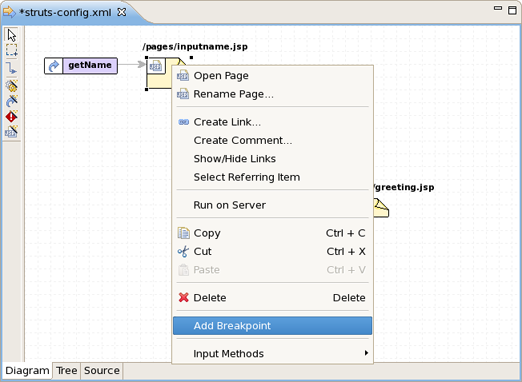The width and height of the screenshot is (522, 382).
Task: Click the greeting.jsp page label
Action: [404, 187]
